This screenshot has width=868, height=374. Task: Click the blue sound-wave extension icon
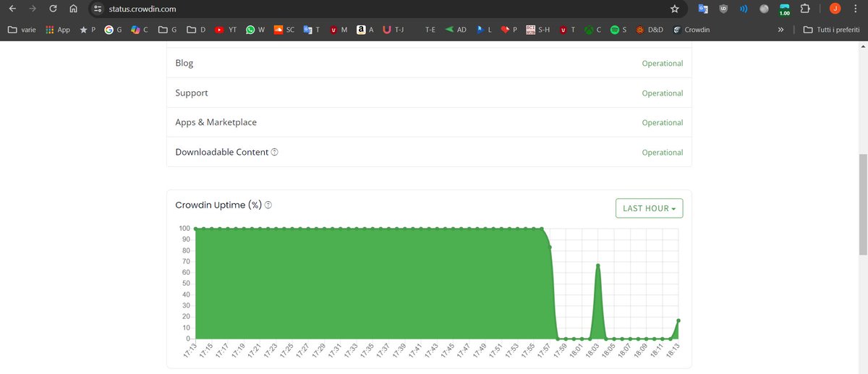744,9
